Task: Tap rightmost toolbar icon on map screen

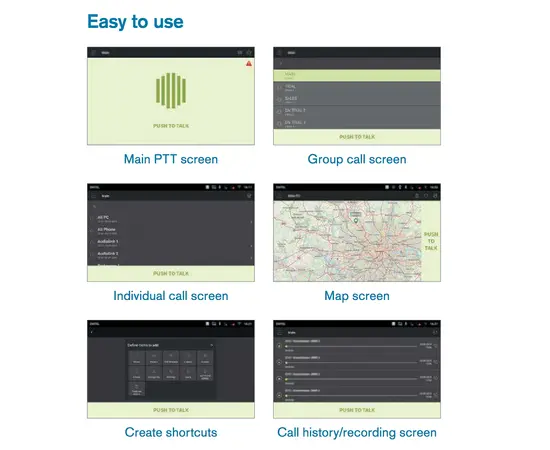Action: (x=435, y=196)
